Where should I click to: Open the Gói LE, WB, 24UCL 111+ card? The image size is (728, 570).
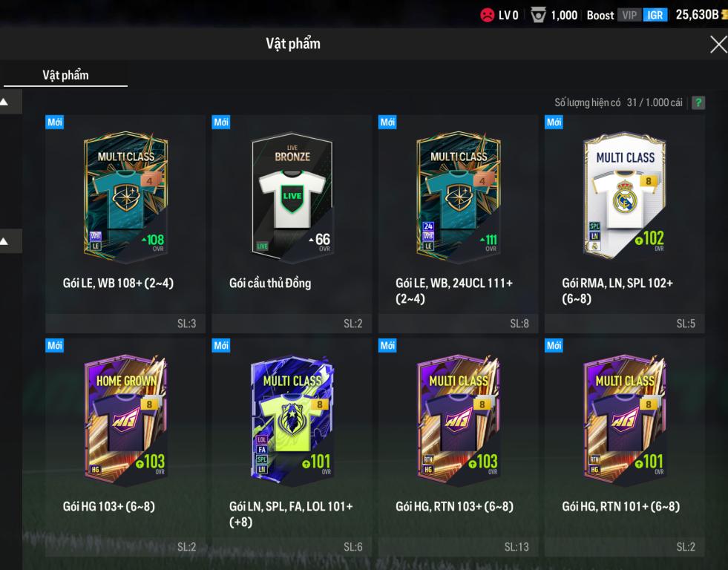(x=459, y=223)
